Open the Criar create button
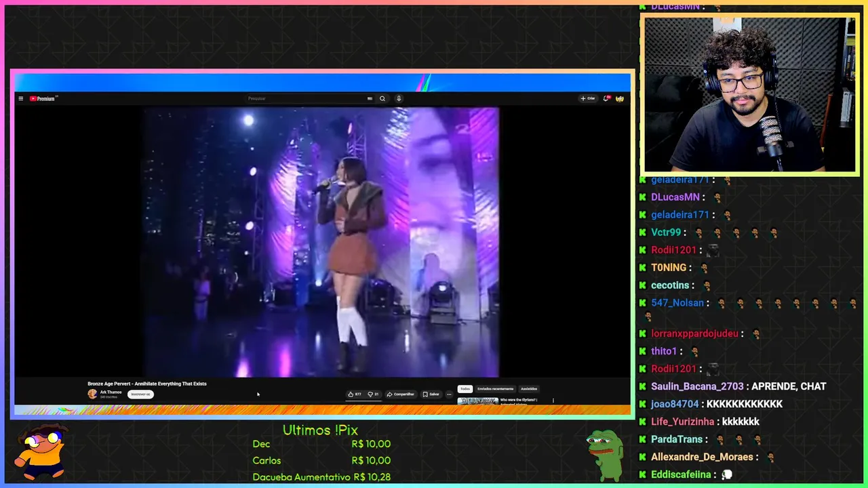Screen dimensions: 868x488 pyautogui.click(x=588, y=98)
